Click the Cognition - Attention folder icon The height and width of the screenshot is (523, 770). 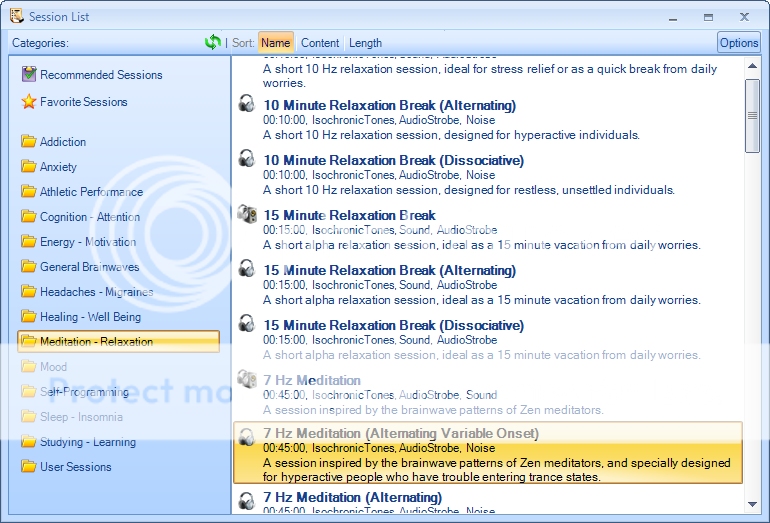29,217
